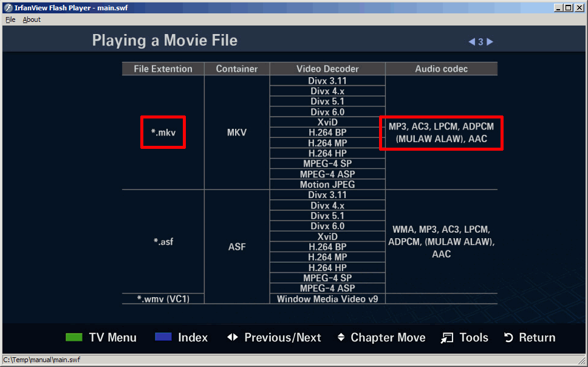Select the Previous/Next label
The image size is (588, 367).
pos(282,337)
